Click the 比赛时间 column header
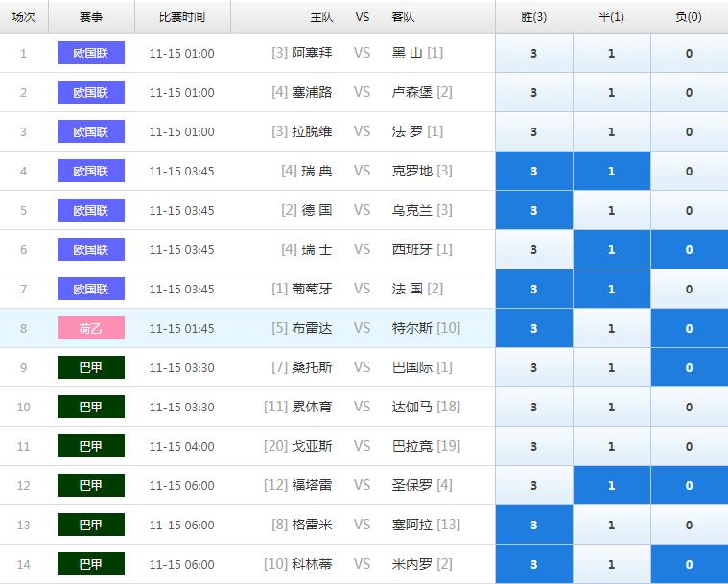 [182, 17]
